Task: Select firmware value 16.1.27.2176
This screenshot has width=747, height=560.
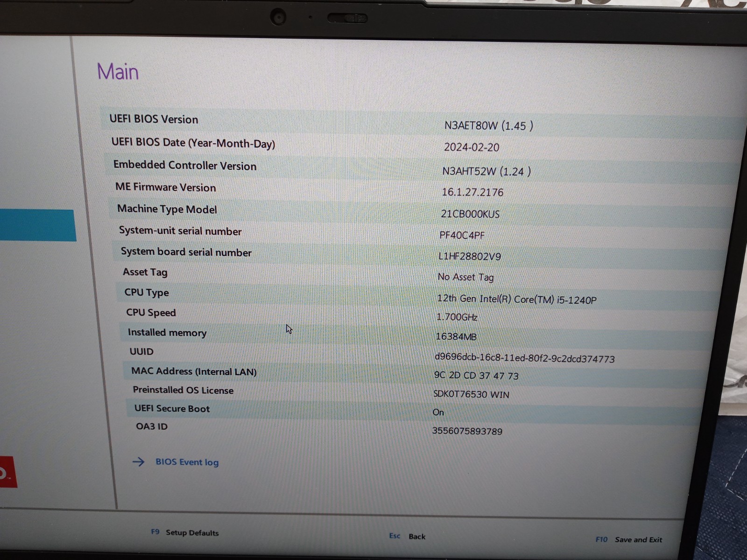Action: 472,192
